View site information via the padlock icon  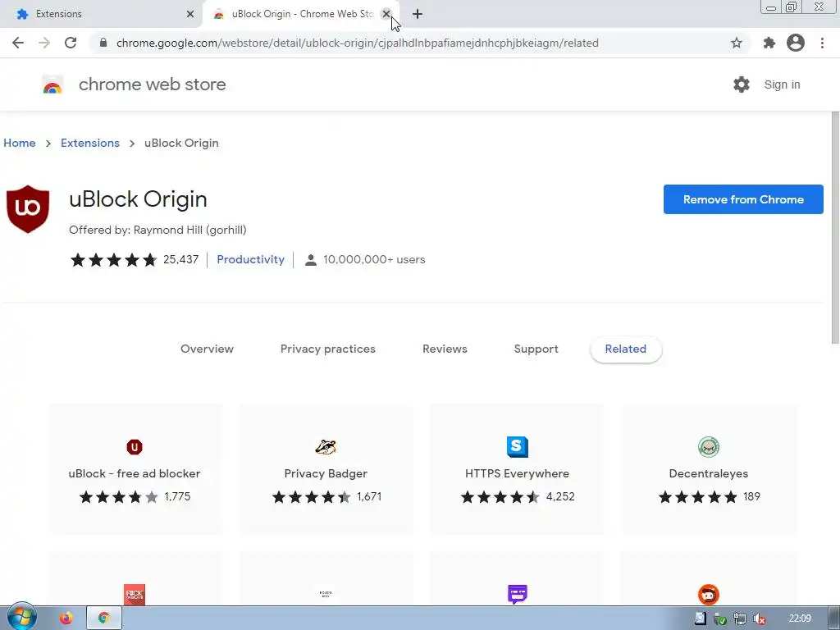[103, 43]
